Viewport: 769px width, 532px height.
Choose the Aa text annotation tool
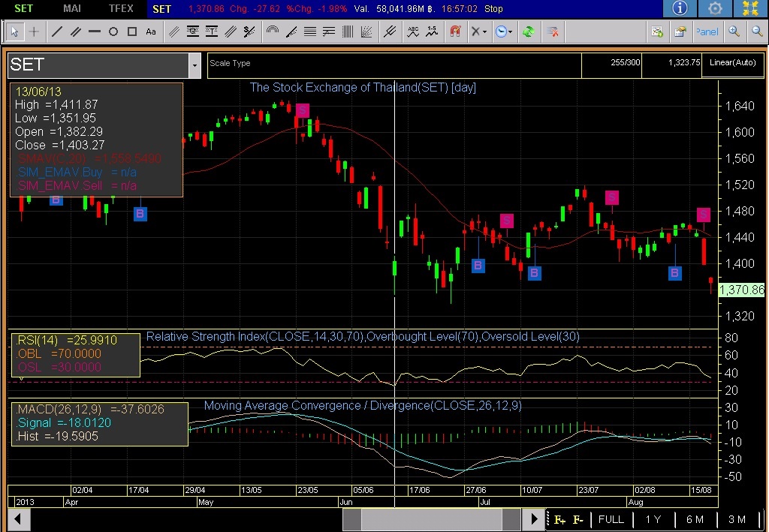pos(150,32)
